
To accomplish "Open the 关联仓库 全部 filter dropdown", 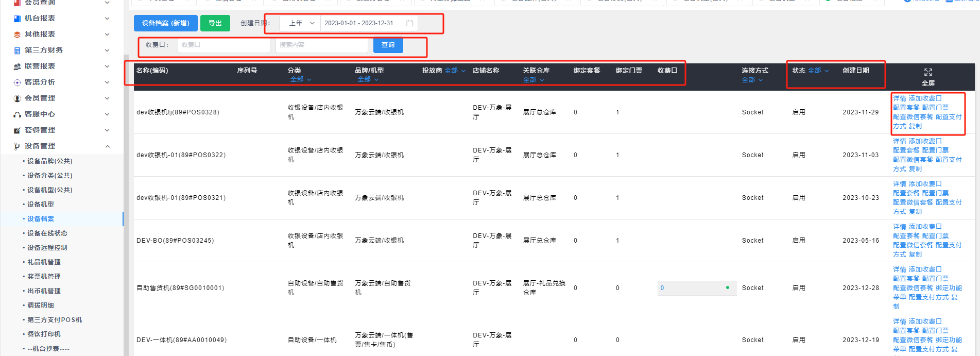I will (534, 80).
